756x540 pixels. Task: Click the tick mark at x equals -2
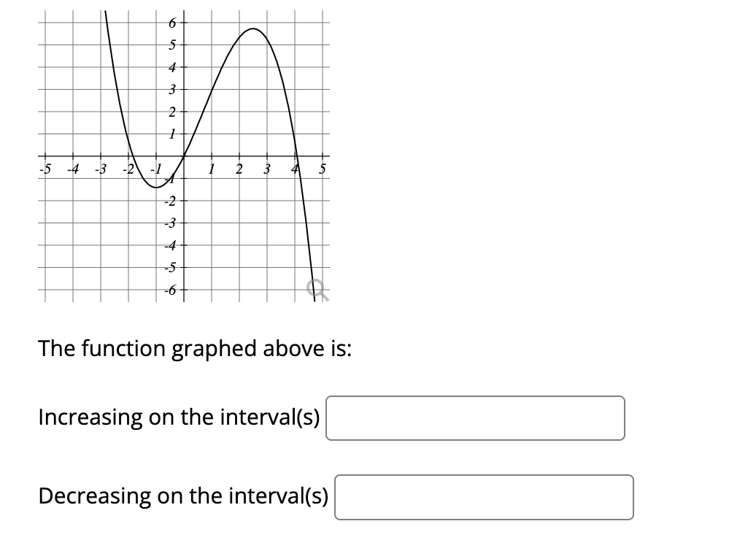click(x=127, y=155)
